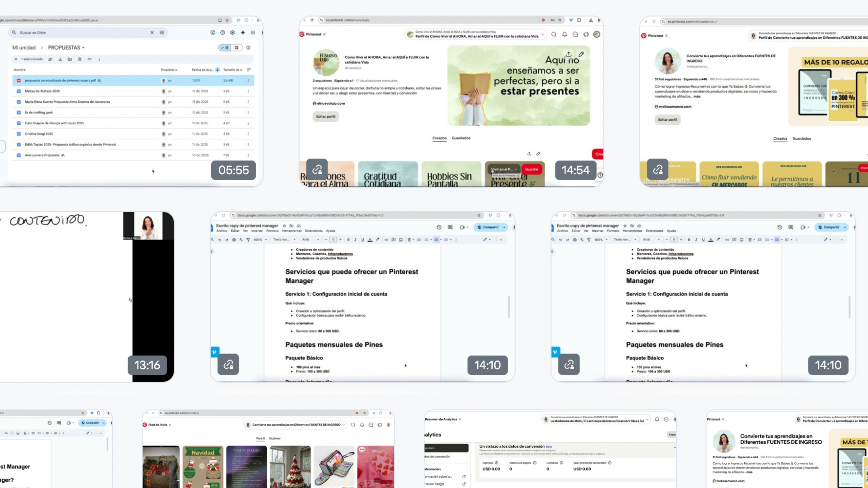Screen dimensions: 868x488
Task: Open the Creados tab on the elnuevolujo profile
Action: [x=439, y=138]
